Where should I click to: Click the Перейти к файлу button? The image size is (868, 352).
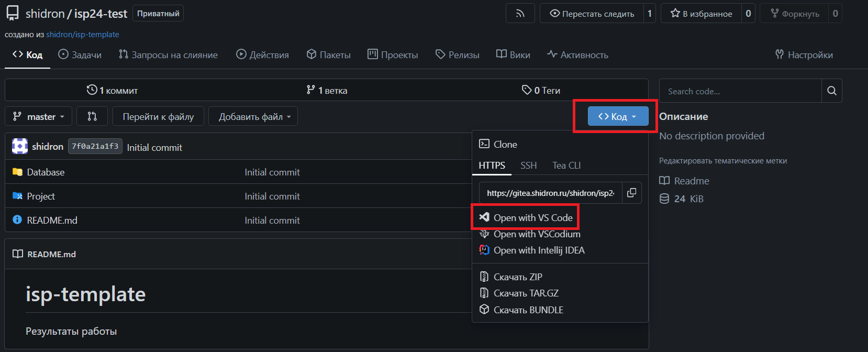pyautogui.click(x=158, y=116)
